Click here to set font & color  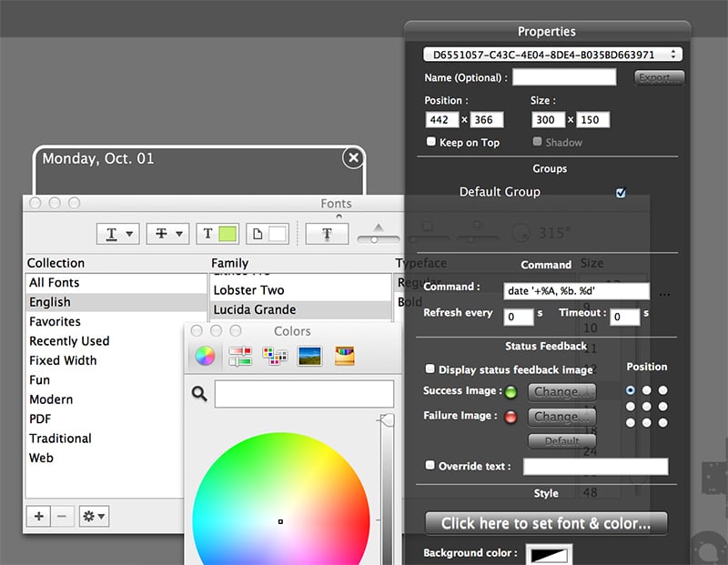545,523
